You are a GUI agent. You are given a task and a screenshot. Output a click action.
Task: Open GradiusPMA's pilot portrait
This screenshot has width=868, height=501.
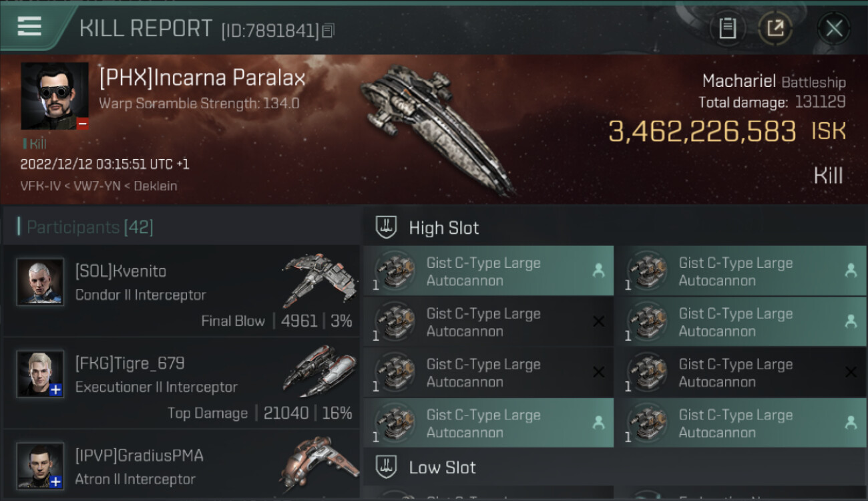[40, 466]
